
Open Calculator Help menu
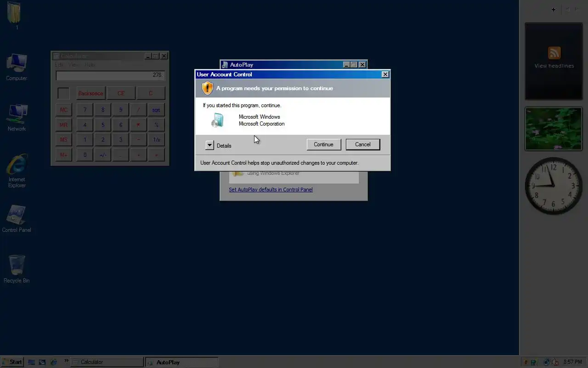[x=90, y=65]
